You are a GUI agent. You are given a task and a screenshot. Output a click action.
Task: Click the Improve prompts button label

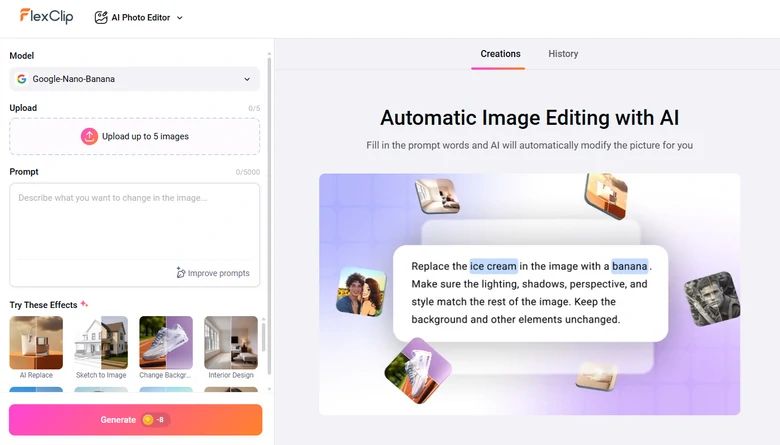218,273
